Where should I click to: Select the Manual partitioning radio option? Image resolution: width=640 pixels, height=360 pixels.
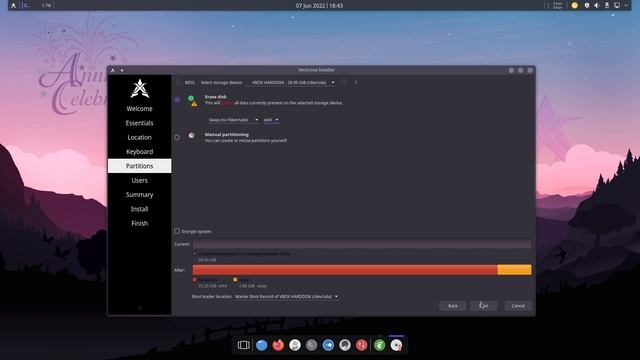click(177, 137)
